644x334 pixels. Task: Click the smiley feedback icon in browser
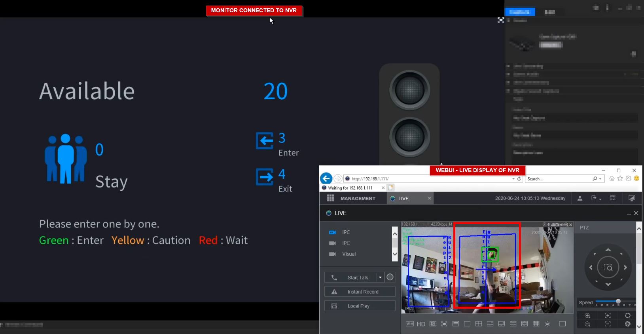[636, 178]
